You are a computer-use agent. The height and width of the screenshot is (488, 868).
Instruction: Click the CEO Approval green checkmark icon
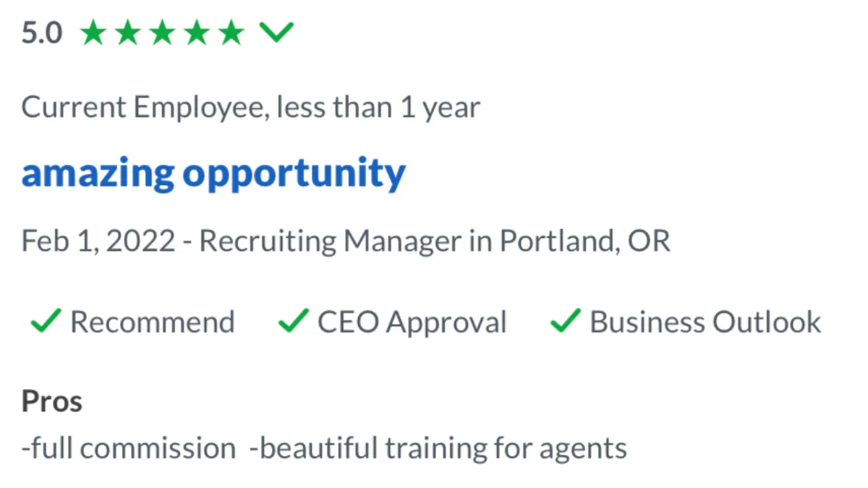coord(294,321)
